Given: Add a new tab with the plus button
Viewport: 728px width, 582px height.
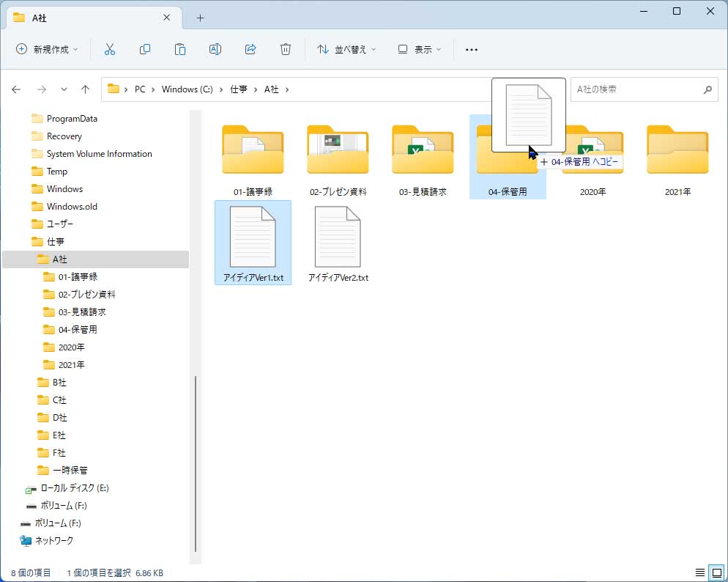Looking at the screenshot, I should click(200, 18).
